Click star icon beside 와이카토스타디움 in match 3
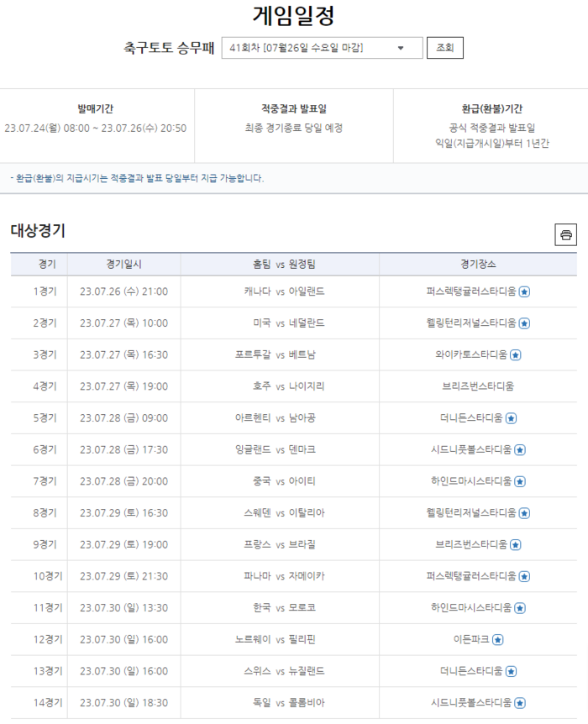 pos(515,355)
